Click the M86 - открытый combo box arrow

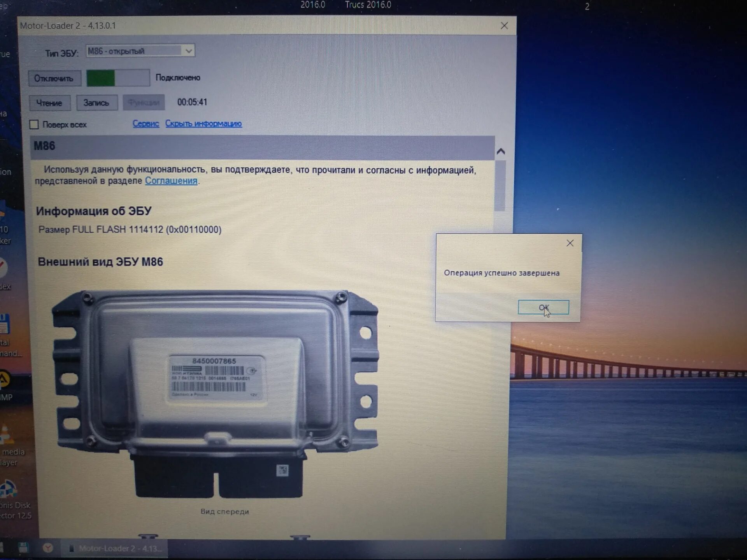click(189, 51)
